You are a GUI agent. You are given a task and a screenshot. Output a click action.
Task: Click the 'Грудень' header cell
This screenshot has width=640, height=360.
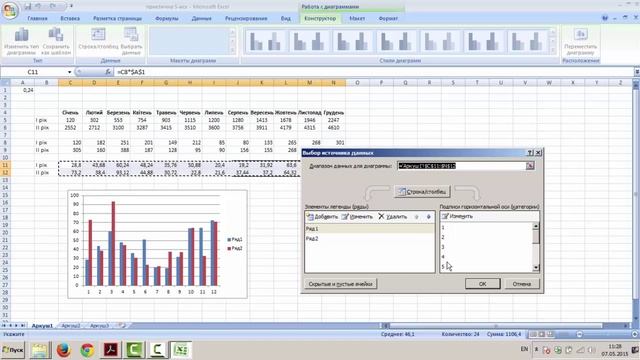click(x=333, y=113)
